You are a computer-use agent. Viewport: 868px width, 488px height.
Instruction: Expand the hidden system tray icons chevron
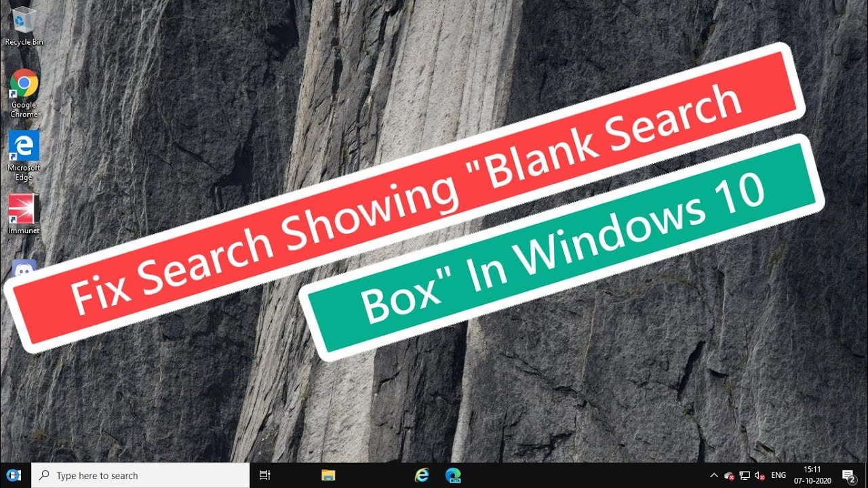pos(713,475)
